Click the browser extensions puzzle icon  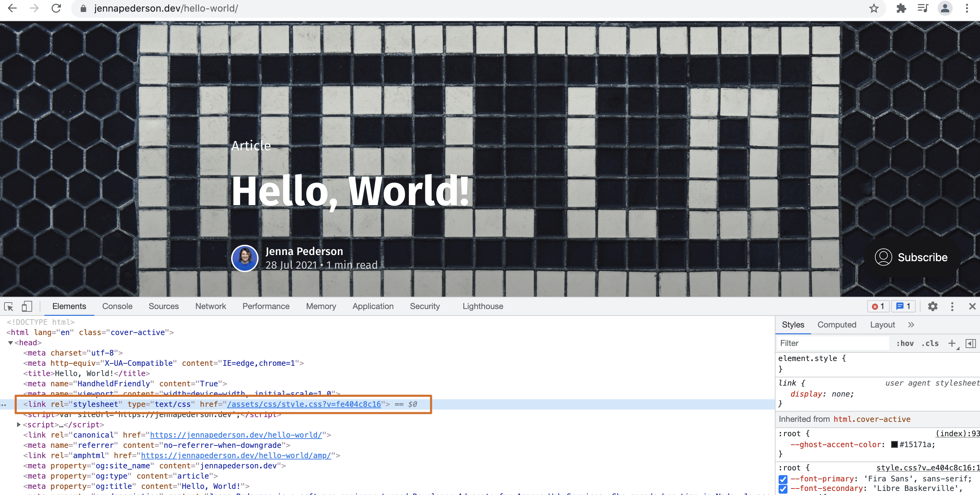[x=901, y=8]
